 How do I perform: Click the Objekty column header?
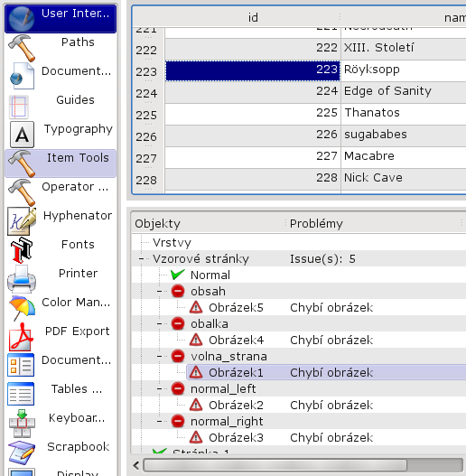point(209,223)
